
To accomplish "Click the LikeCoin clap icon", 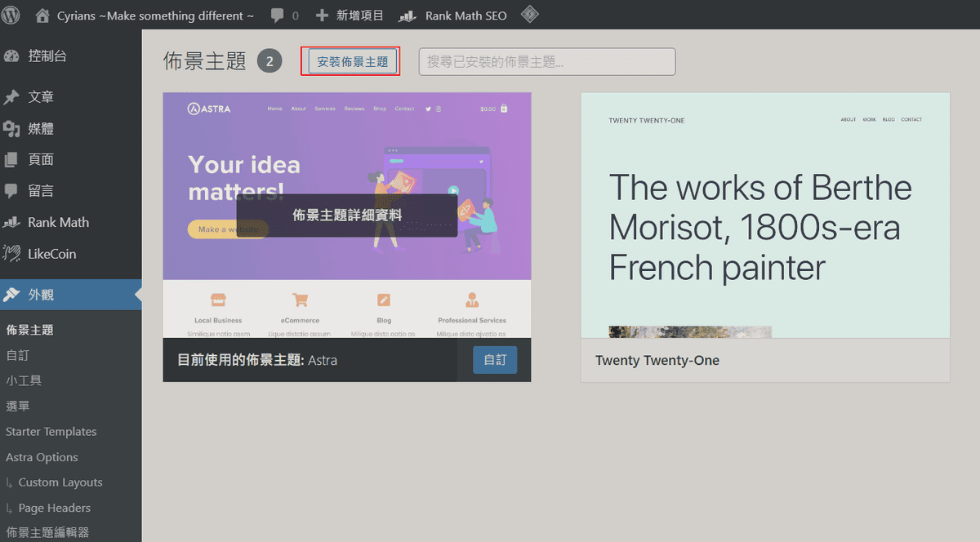I will 11,254.
